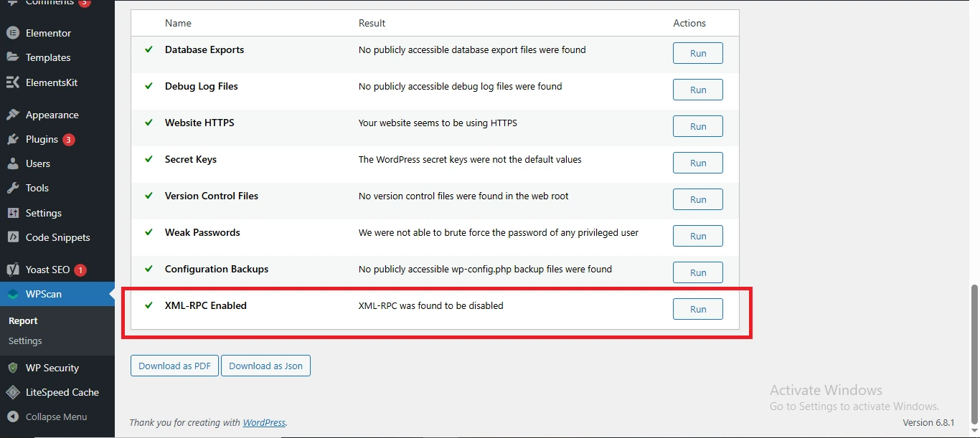Follow the WordPress footer link
980x438 pixels.
tap(264, 422)
